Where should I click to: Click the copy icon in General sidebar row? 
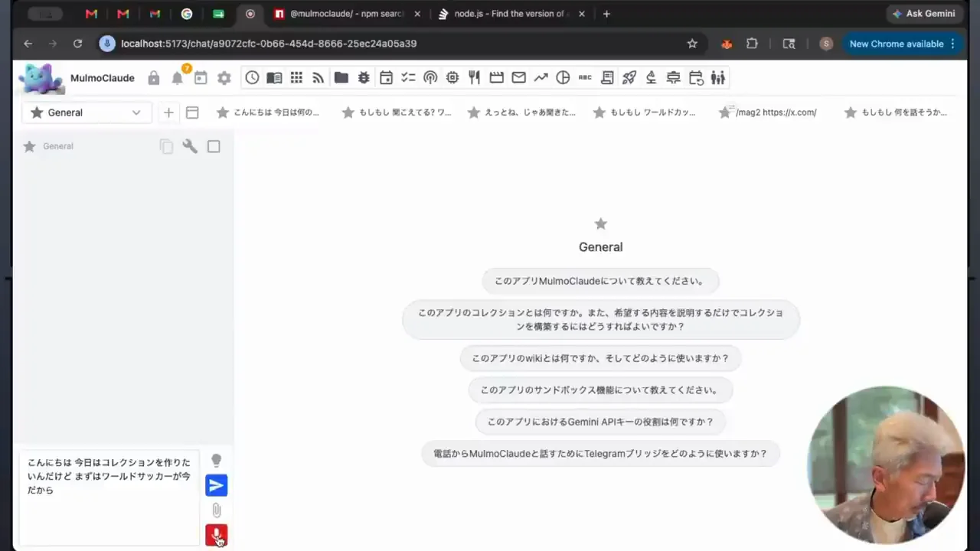(166, 146)
